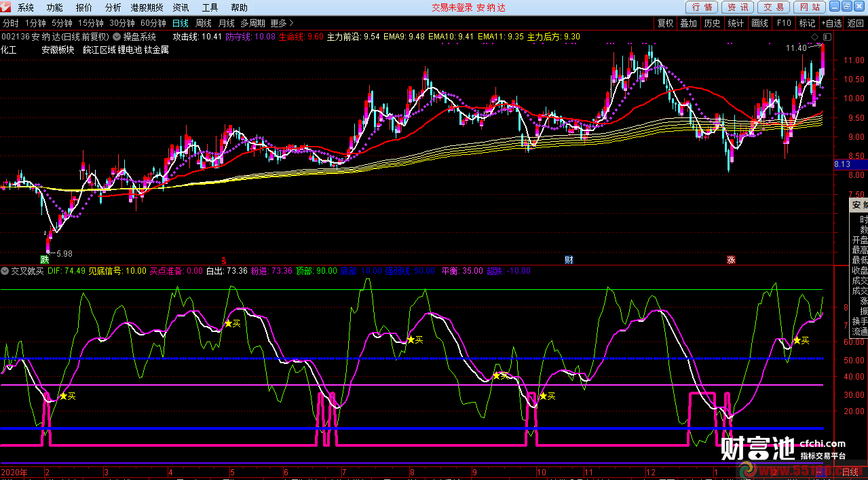The image size is (868, 480).
Task: Click the red 涨 marker icon on chart
Action: 731,260
